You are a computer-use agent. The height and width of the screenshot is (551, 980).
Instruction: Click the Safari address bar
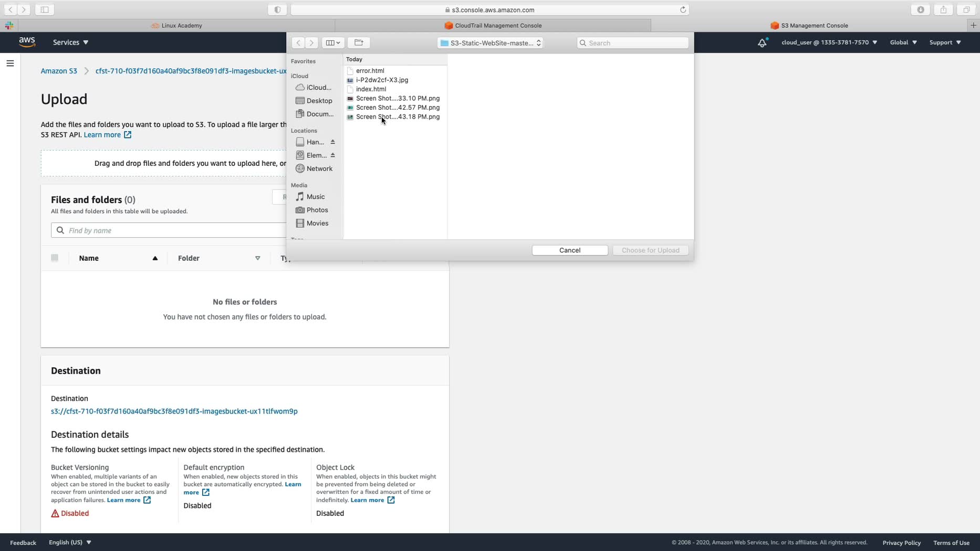[x=489, y=9]
